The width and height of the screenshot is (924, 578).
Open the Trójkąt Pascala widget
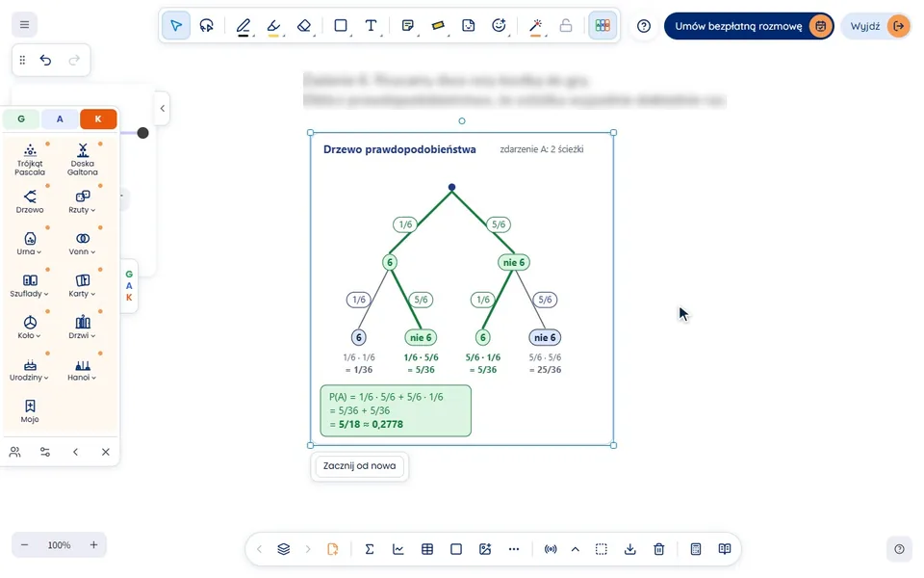(30, 160)
